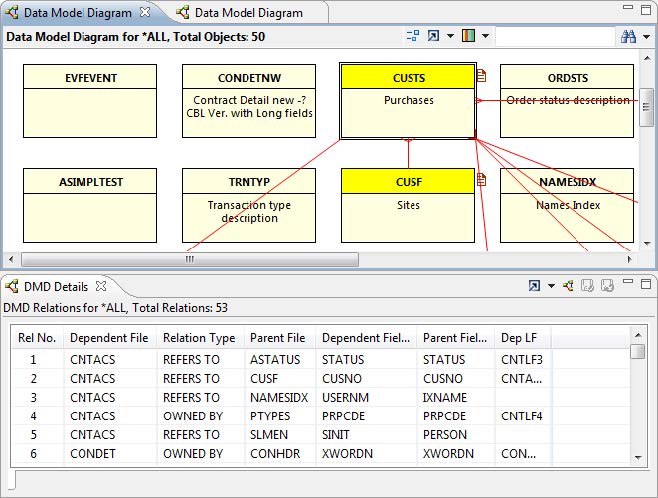Click the first greyed save icon in DMD Details

coord(587,286)
